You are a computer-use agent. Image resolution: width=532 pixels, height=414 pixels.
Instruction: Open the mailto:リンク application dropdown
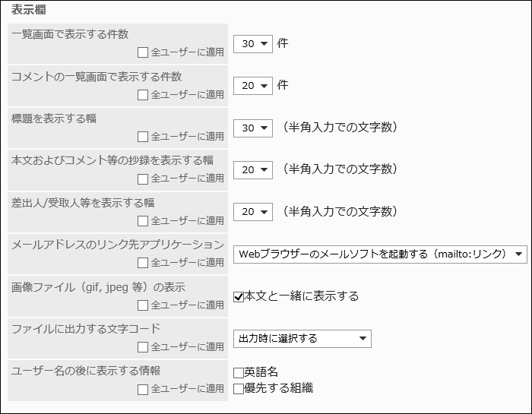coord(380,254)
